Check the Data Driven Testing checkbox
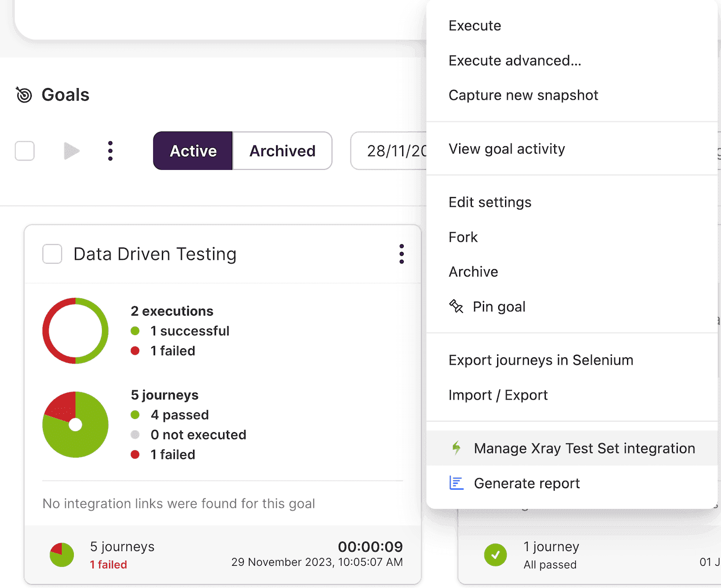 coord(52,254)
